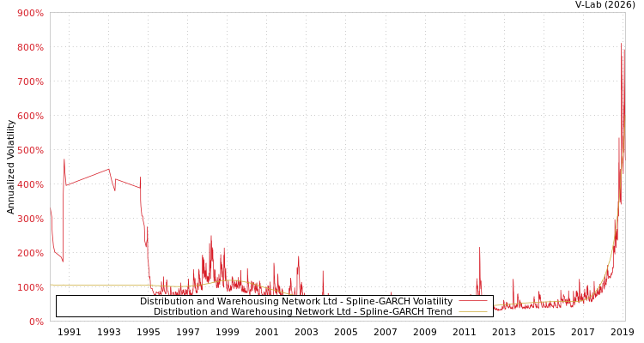Viewport: 644px width, 343px height.
Task: Click the 800% y-axis label
Action: pyautogui.click(x=30, y=47)
